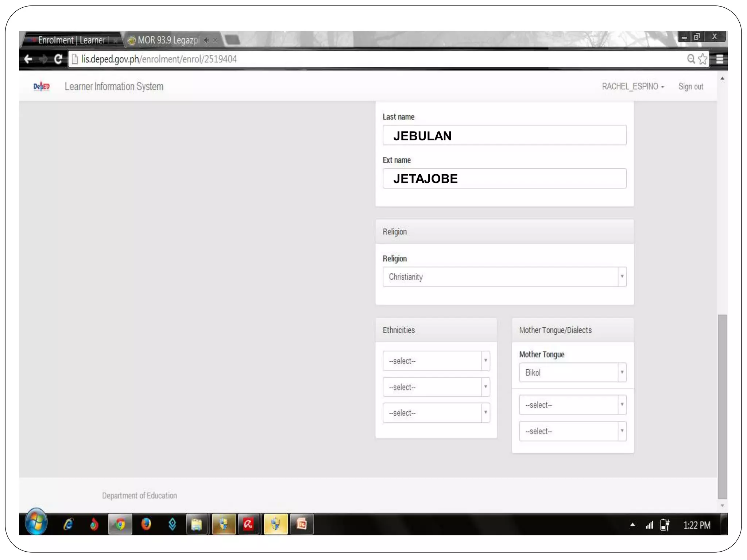Switch to the MOR 93.9 Legazpi tab
The width and height of the screenshot is (747, 560).
click(168, 40)
